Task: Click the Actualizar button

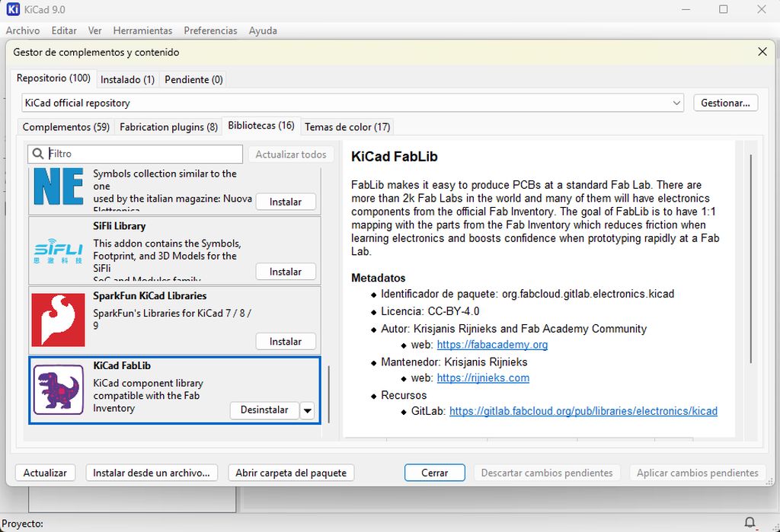Action: (45, 473)
